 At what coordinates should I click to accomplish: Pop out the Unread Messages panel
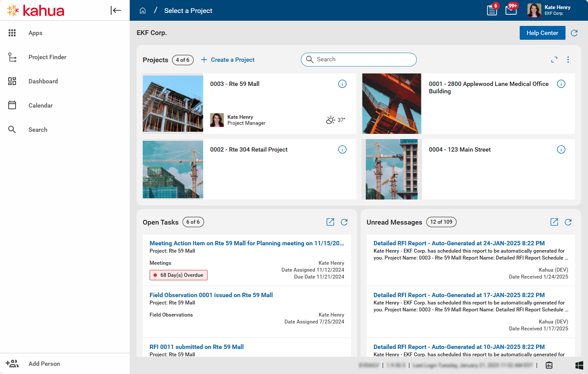click(554, 222)
